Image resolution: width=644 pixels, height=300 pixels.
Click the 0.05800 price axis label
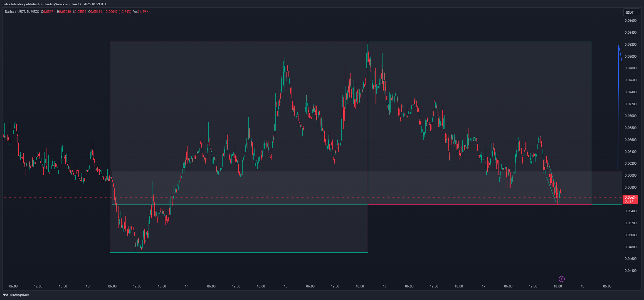[630, 187]
